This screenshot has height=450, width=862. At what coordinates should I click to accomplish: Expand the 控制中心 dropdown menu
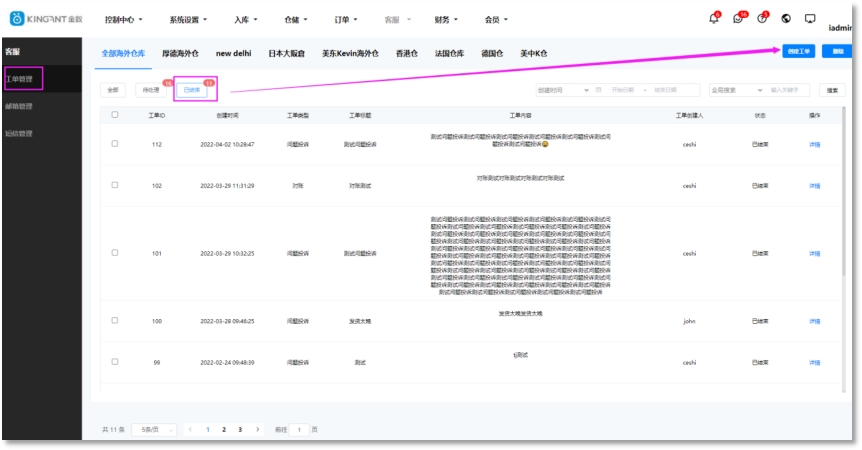click(124, 19)
